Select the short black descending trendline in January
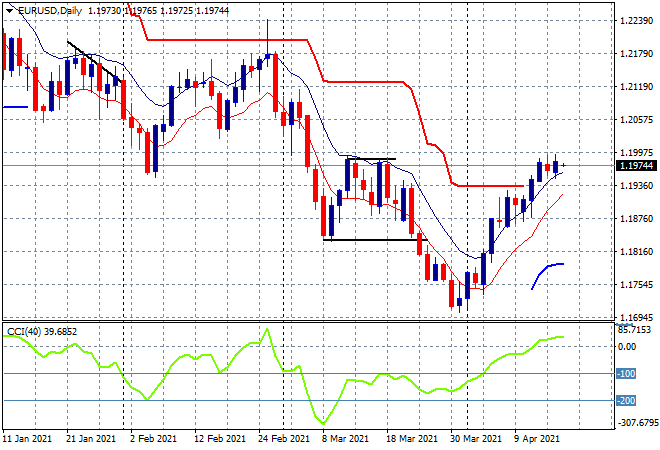 point(94,61)
